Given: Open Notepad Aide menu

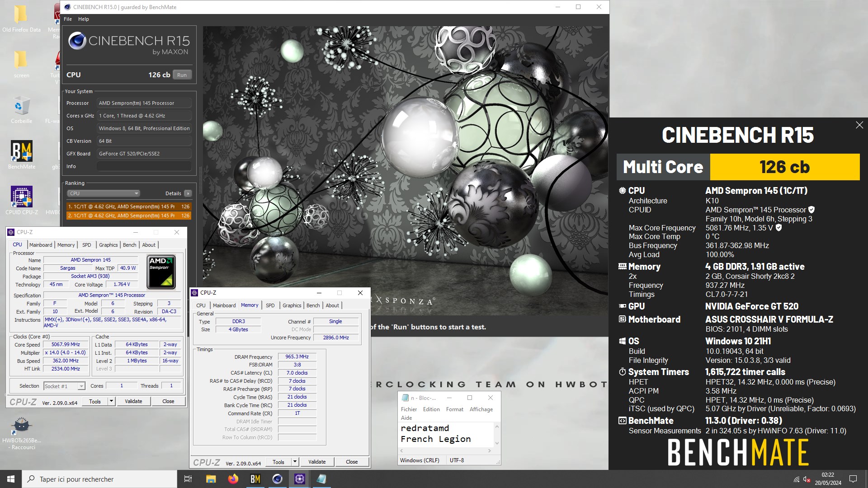Looking at the screenshot, I should (406, 418).
